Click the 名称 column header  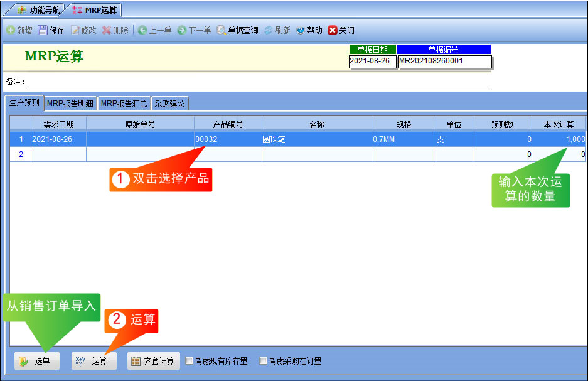tap(317, 124)
